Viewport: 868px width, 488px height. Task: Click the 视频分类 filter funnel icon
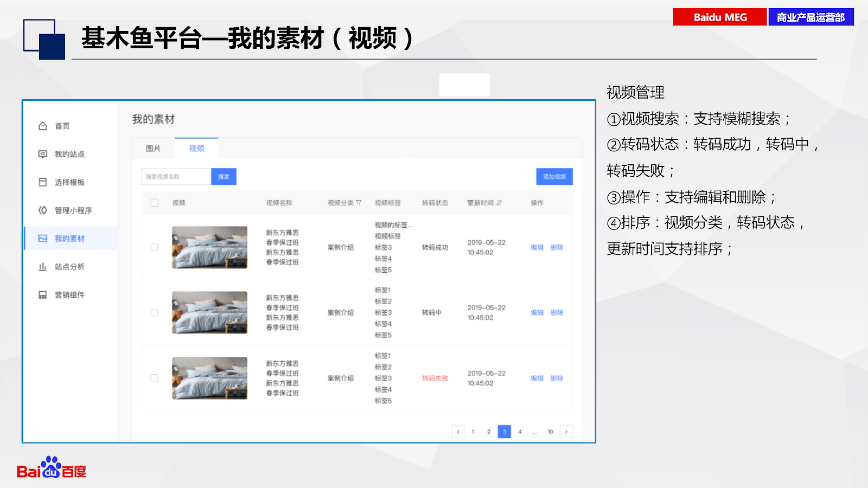click(x=359, y=203)
